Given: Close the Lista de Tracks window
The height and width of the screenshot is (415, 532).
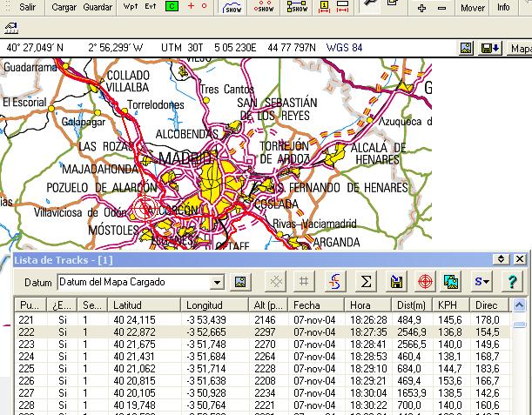Looking at the screenshot, I should [520, 259].
